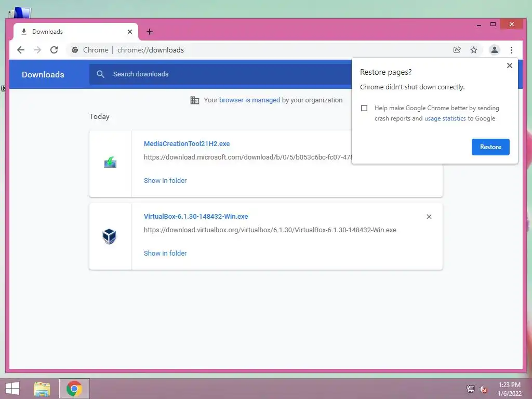Image resolution: width=532 pixels, height=399 pixels.
Task: Open VirtualBox-6.1.30-148432-Win.exe link
Action: pyautogui.click(x=196, y=217)
